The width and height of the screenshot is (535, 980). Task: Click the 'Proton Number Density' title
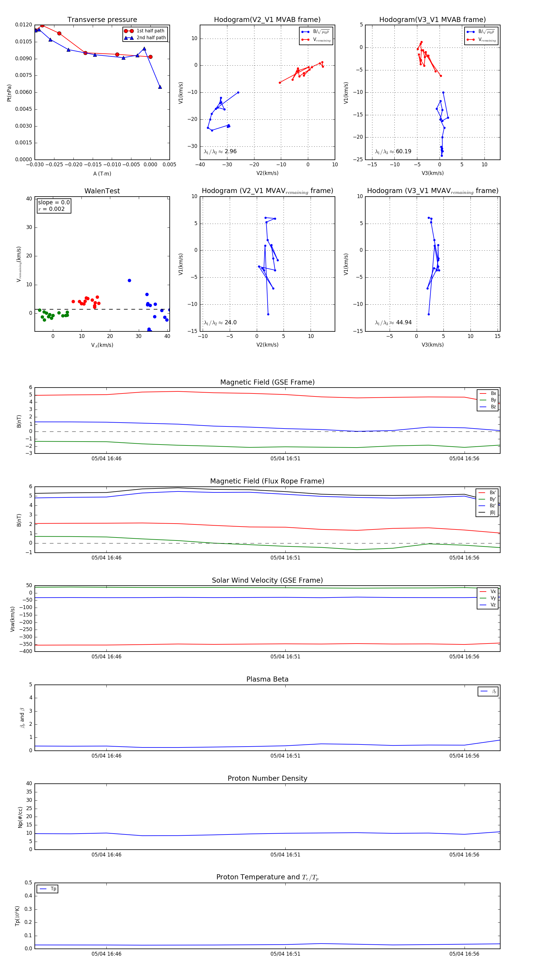pos(267,778)
